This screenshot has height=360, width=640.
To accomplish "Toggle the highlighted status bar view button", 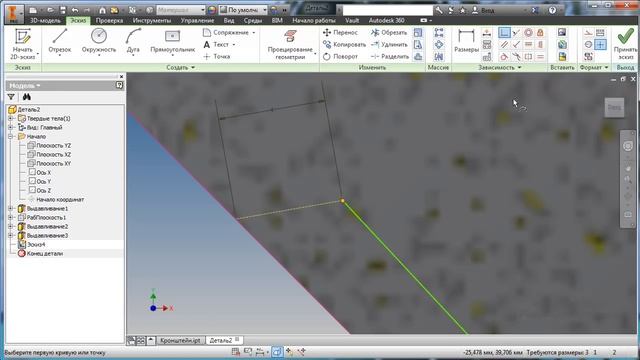I will tap(277, 351).
